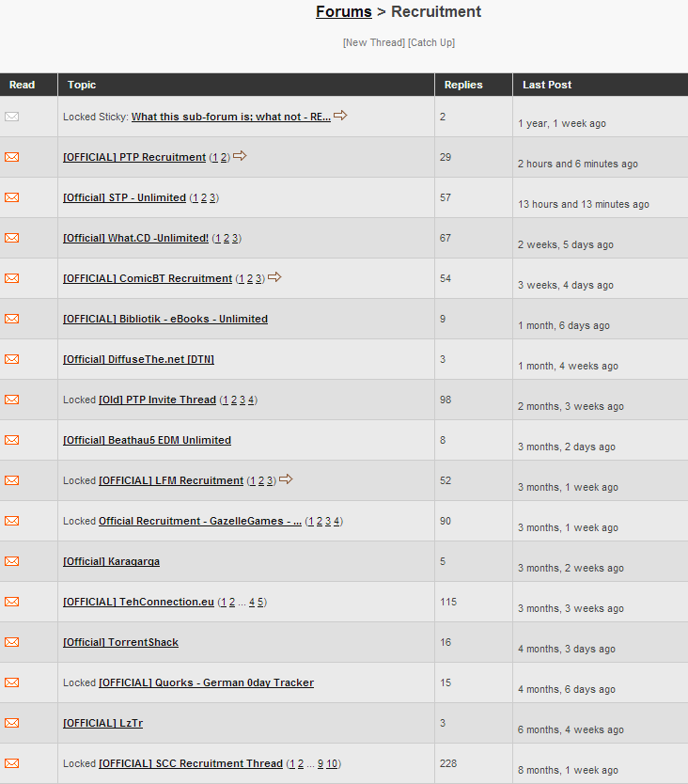Go to page 4 of Old PTP Invite Thread
The width and height of the screenshot is (688, 784).
pos(252,400)
